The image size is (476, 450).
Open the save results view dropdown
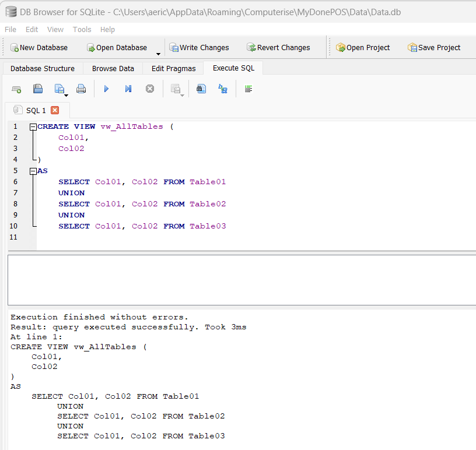click(x=183, y=95)
